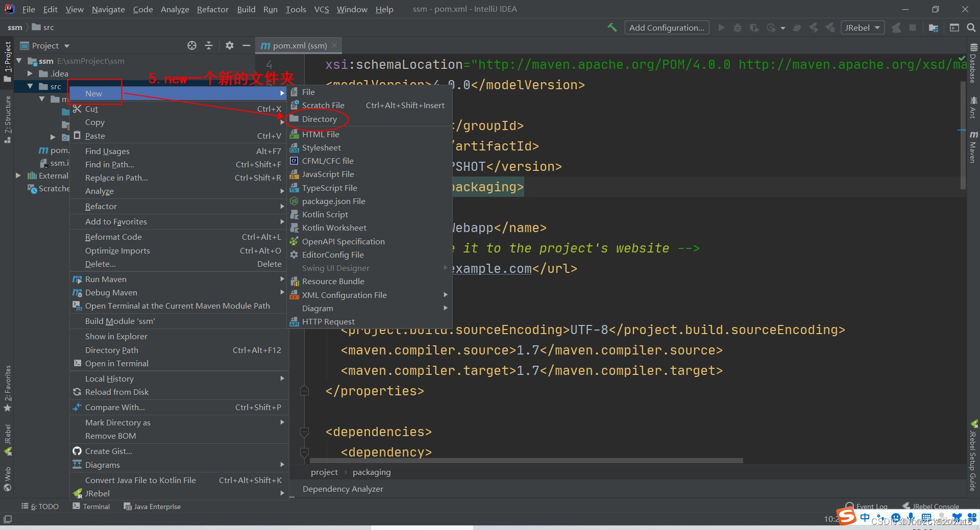980x530 pixels.
Task: Click the Search Everywhere magnifier icon
Action: 971,28
